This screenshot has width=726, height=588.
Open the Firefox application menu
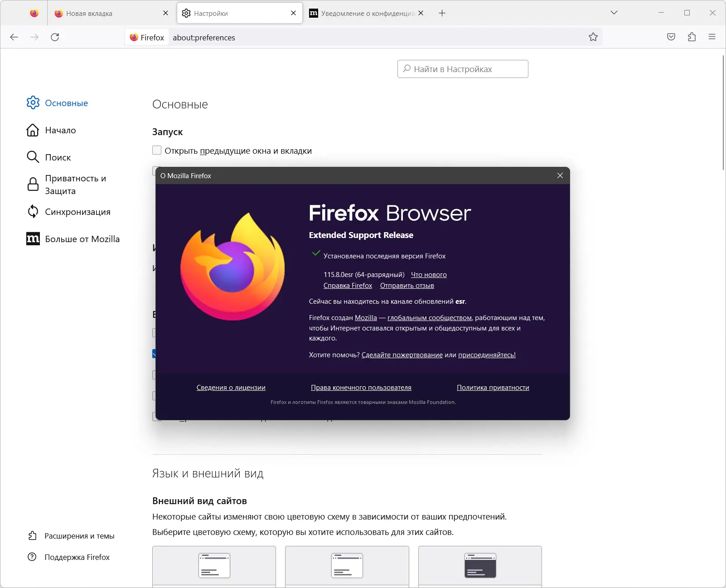(711, 37)
